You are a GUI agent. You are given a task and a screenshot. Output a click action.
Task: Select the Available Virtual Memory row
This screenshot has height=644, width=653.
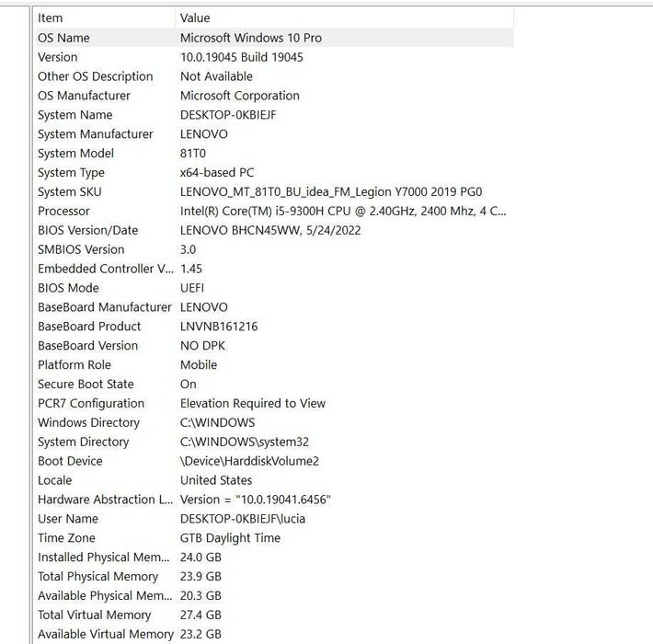click(x=273, y=634)
